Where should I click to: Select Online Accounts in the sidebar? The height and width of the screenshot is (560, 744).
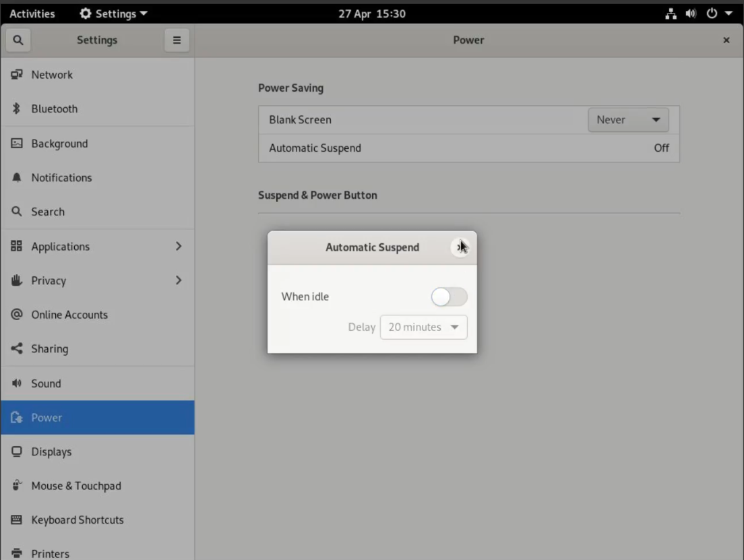tap(69, 315)
